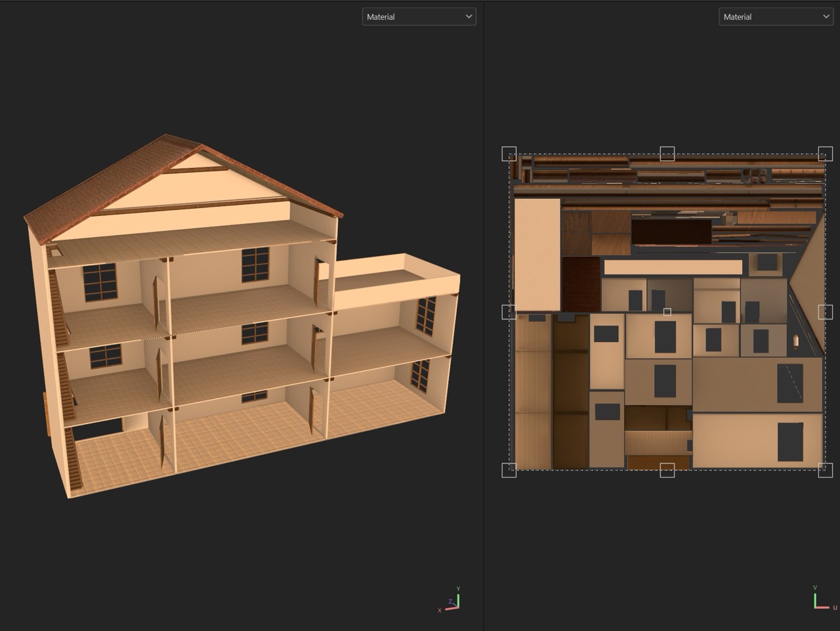Click the center pivot of the UV selection
This screenshot has width=840, height=631.
(x=667, y=312)
